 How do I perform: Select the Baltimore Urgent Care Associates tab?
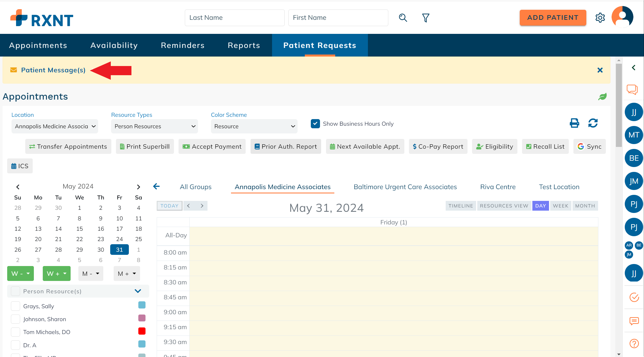405,187
